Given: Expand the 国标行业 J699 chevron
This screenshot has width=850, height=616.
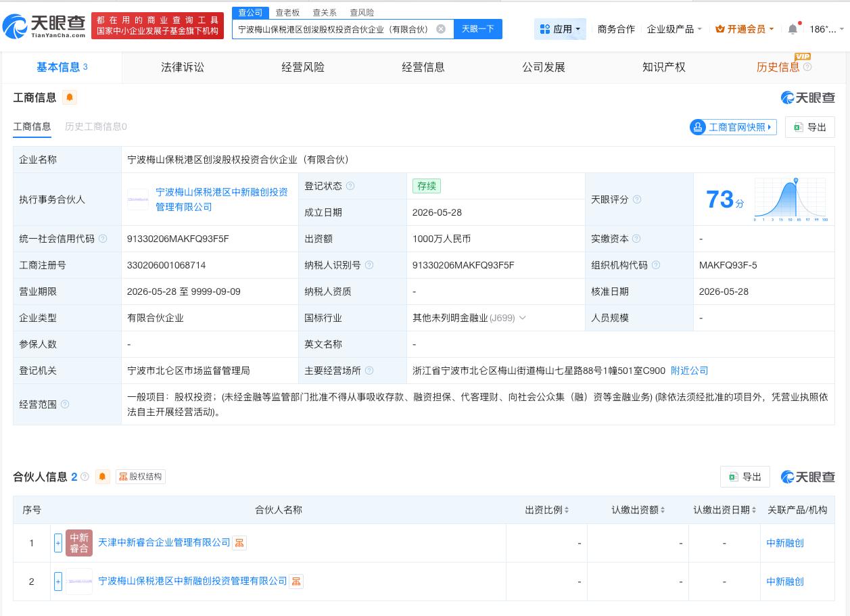Looking at the screenshot, I should pyautogui.click(x=522, y=318).
